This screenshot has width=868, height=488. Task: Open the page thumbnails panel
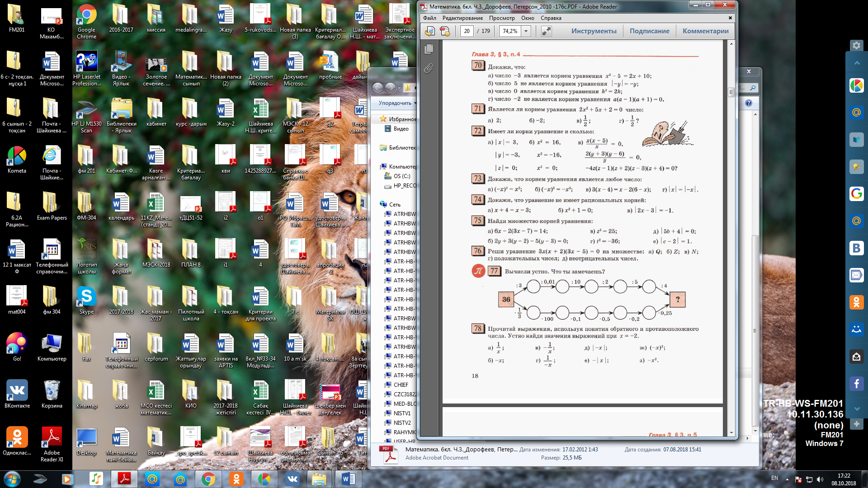[429, 49]
